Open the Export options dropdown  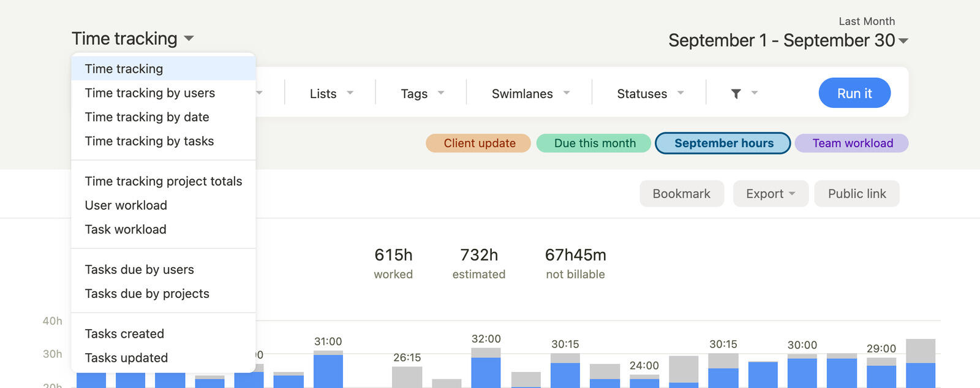(771, 194)
